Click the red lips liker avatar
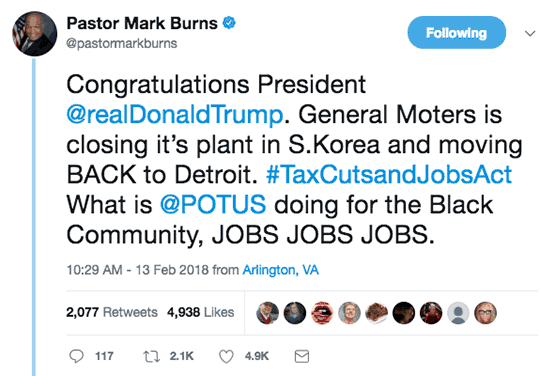Viewport: 540px width, 376px height. coord(322,313)
